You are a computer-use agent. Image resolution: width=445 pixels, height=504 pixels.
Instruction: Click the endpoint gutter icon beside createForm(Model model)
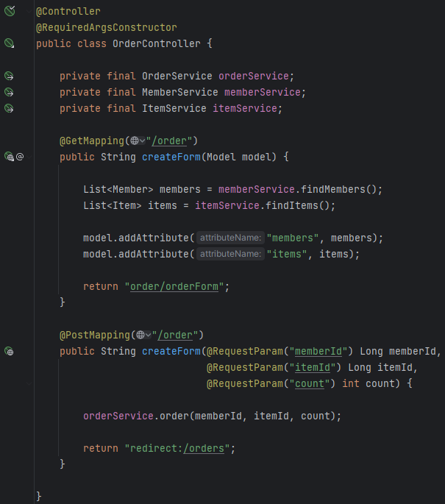(x=10, y=157)
